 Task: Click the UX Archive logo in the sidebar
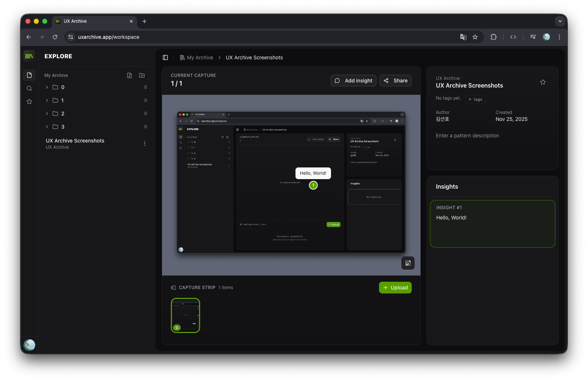pos(29,56)
